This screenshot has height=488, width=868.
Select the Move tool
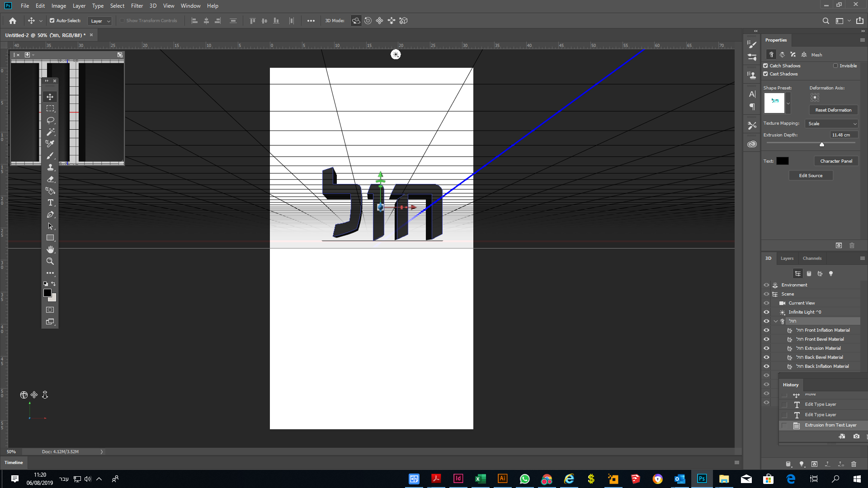click(x=50, y=97)
